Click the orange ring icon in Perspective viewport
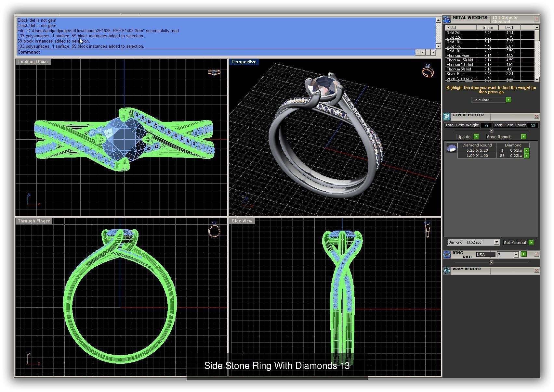This screenshot has width=554, height=392. (x=428, y=70)
